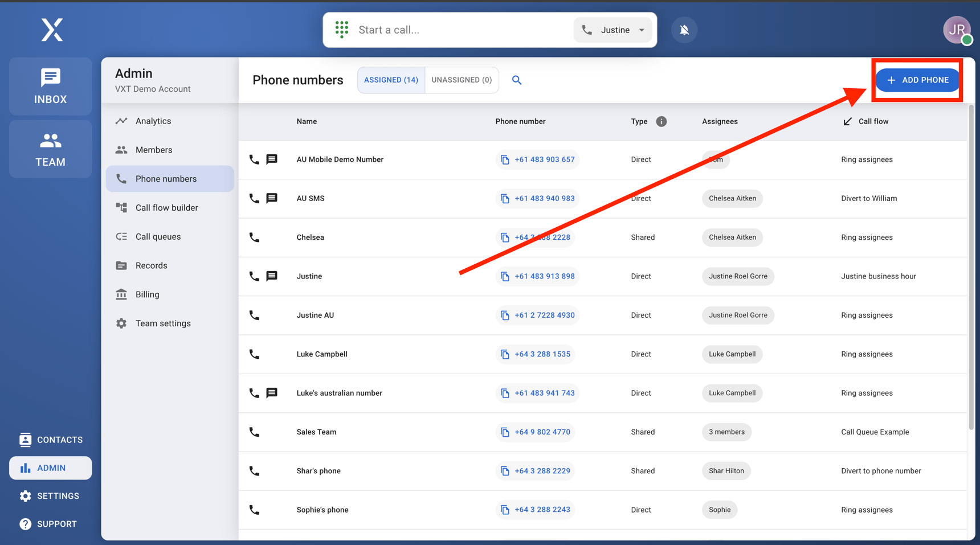Screen dimensions: 980x545
Task: View info tooltip on the Type column
Action: point(661,121)
